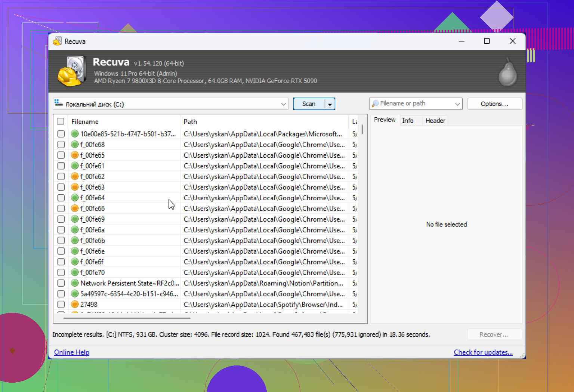Click green status dot of f_00fe6a

pyautogui.click(x=75, y=230)
